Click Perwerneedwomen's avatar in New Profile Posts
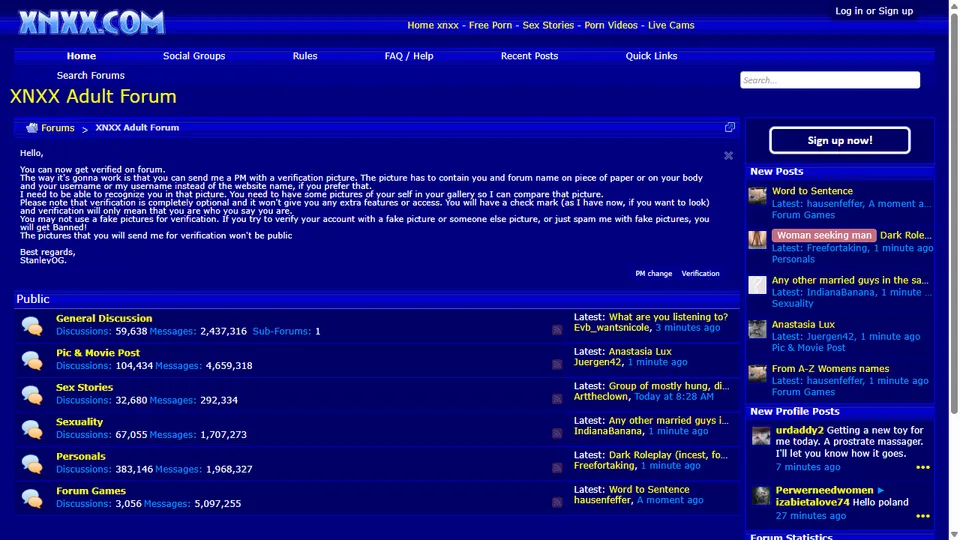 pyautogui.click(x=761, y=495)
